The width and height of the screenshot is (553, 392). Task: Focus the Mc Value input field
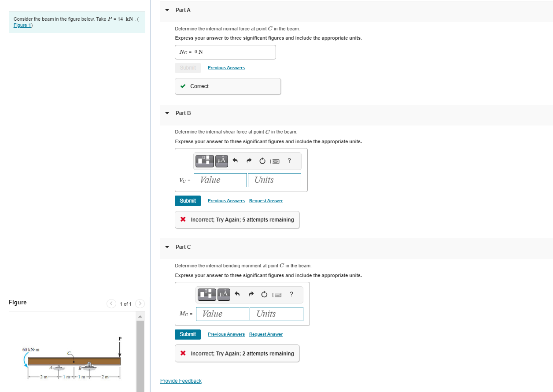[222, 314]
